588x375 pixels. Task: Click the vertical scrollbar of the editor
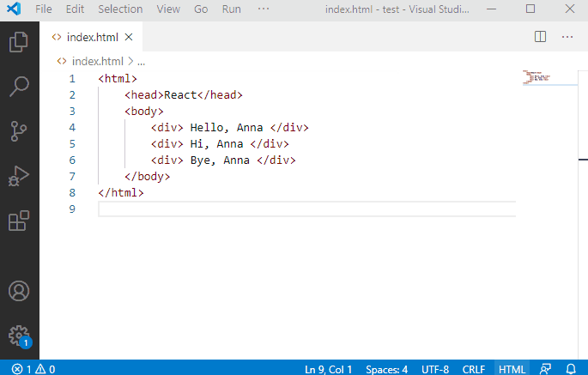click(x=583, y=214)
